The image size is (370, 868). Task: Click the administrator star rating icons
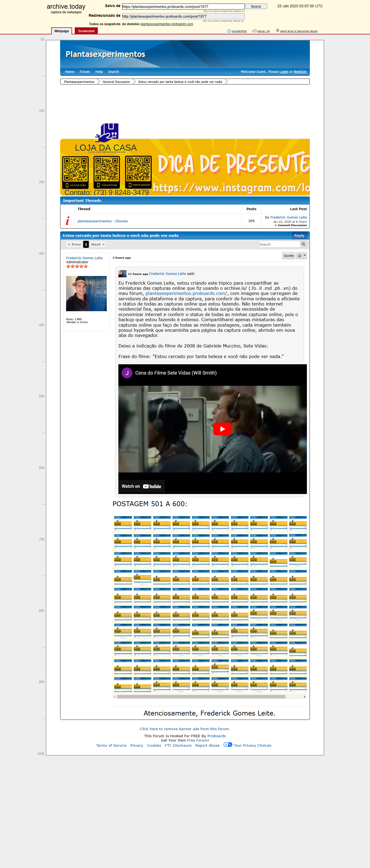[77, 266]
